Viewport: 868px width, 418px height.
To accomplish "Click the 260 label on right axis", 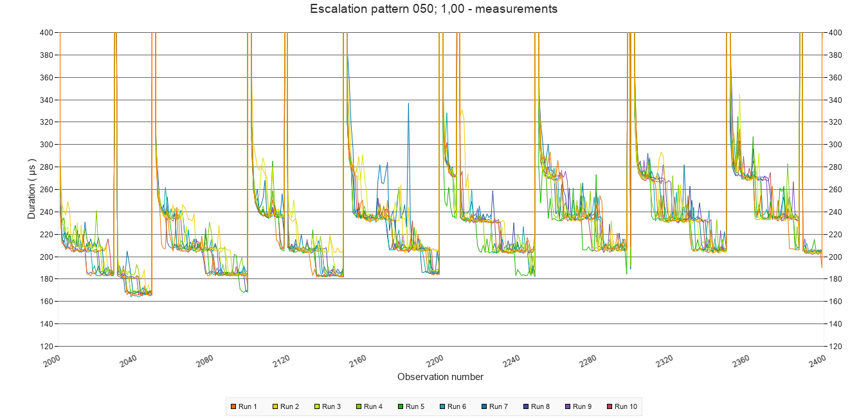I will [x=835, y=190].
